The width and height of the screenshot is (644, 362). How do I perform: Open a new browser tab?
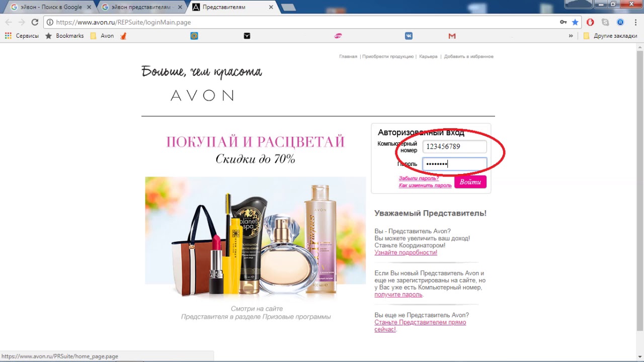(288, 8)
